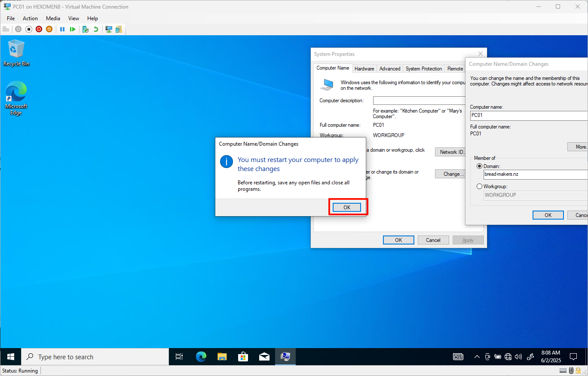Click the last toolbar icon, the drives/share icon

[x=119, y=29]
